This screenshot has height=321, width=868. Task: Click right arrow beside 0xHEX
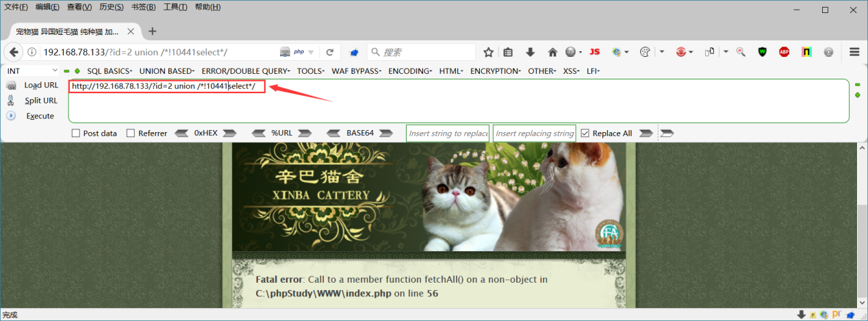[229, 133]
